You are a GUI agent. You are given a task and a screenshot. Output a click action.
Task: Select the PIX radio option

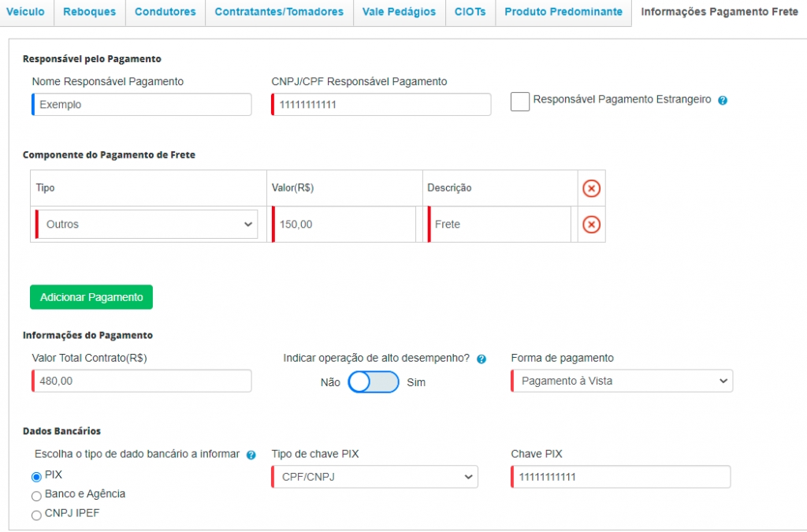coord(36,476)
